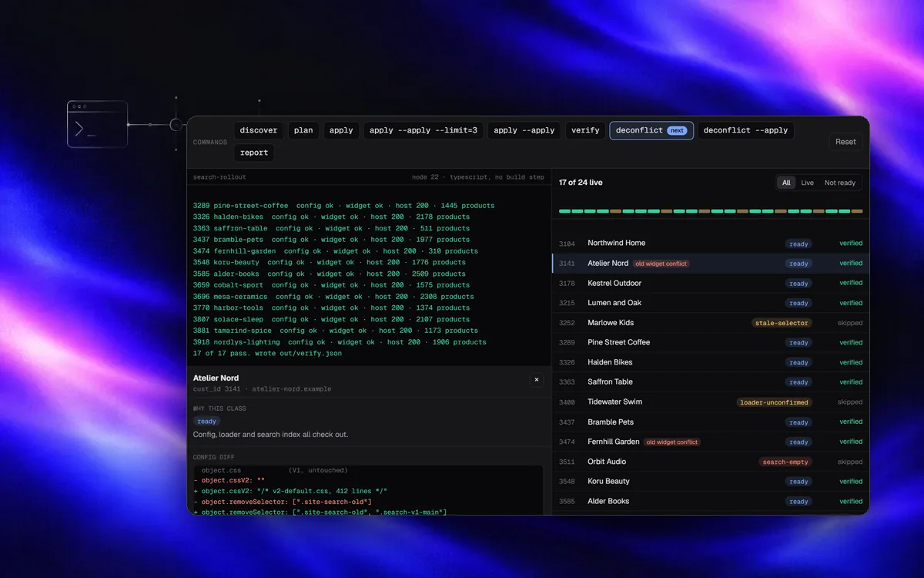The height and width of the screenshot is (578, 924).
Task: Click the 'search-rollout' terminal title
Action: 219,177
